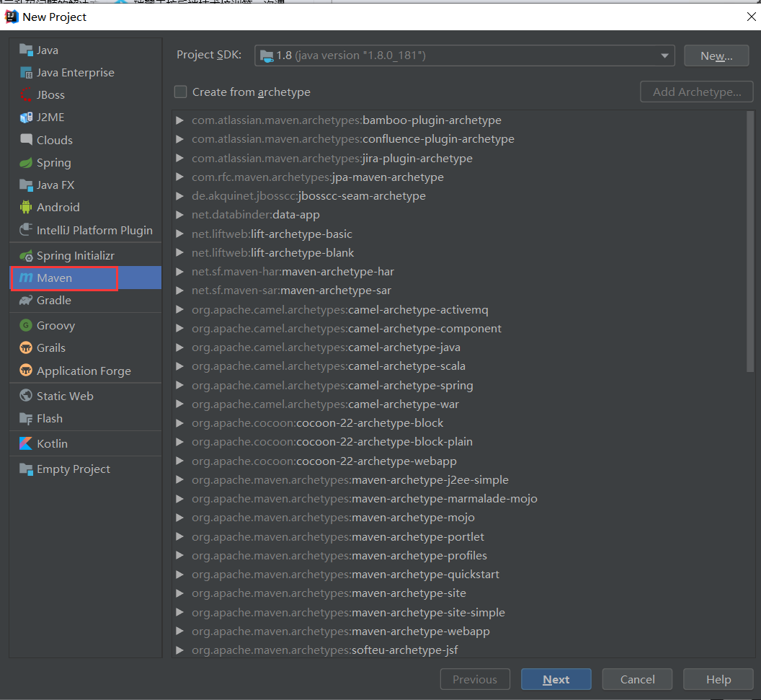Close the New Project dialog

tap(752, 17)
